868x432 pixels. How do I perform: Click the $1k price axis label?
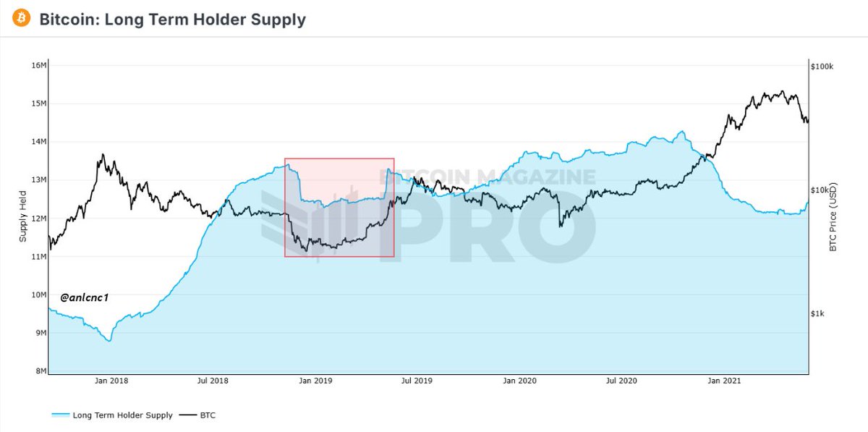817,314
